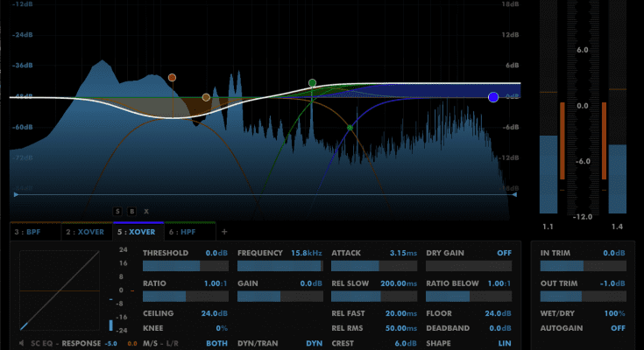Click the lower green crossover node
This screenshot has width=644, height=350.
[350, 128]
